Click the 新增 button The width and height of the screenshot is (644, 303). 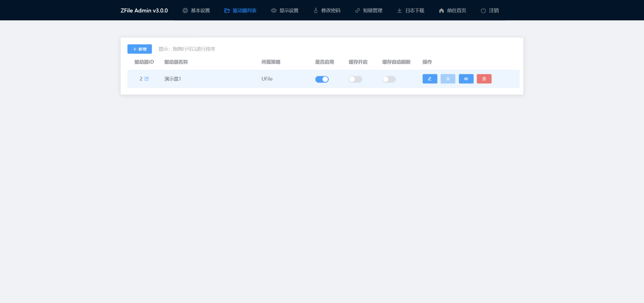(140, 49)
